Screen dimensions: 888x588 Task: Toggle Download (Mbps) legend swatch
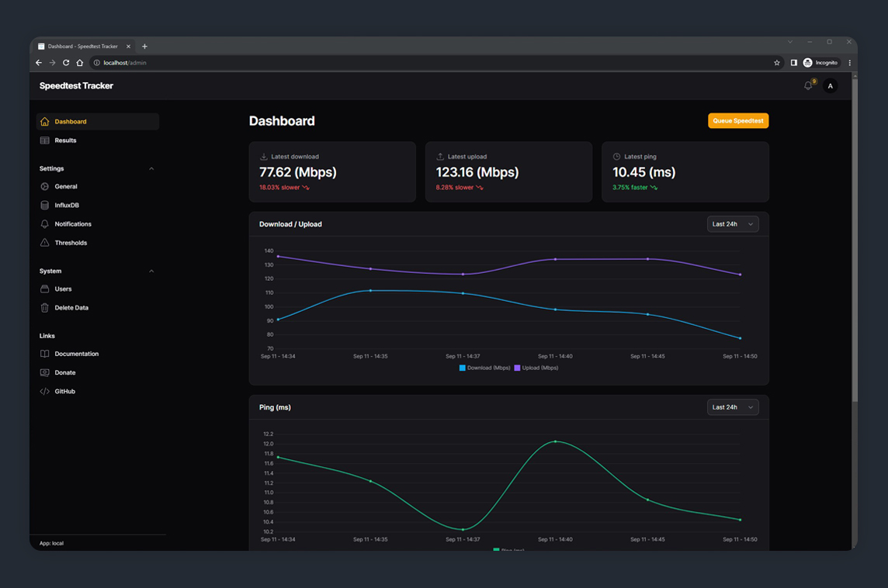point(462,368)
